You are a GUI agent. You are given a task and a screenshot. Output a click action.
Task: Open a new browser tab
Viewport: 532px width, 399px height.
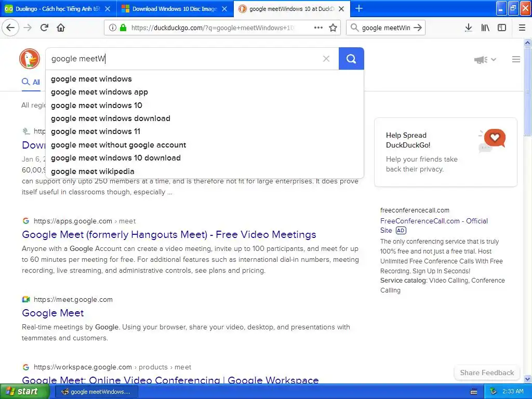coord(359,8)
